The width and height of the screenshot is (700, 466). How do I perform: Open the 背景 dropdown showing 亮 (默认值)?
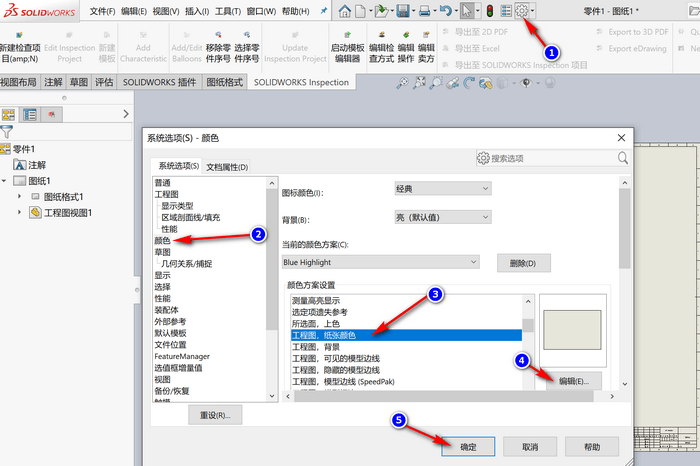point(443,217)
